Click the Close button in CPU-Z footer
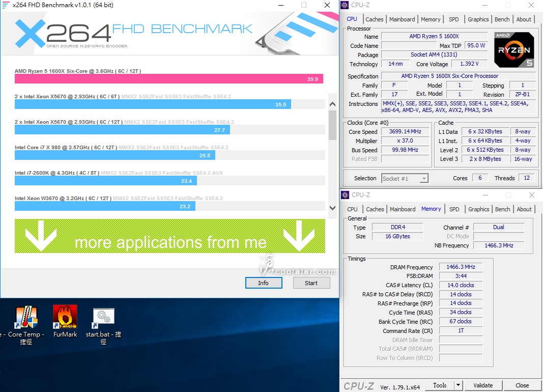The image size is (543, 392). coord(522,385)
